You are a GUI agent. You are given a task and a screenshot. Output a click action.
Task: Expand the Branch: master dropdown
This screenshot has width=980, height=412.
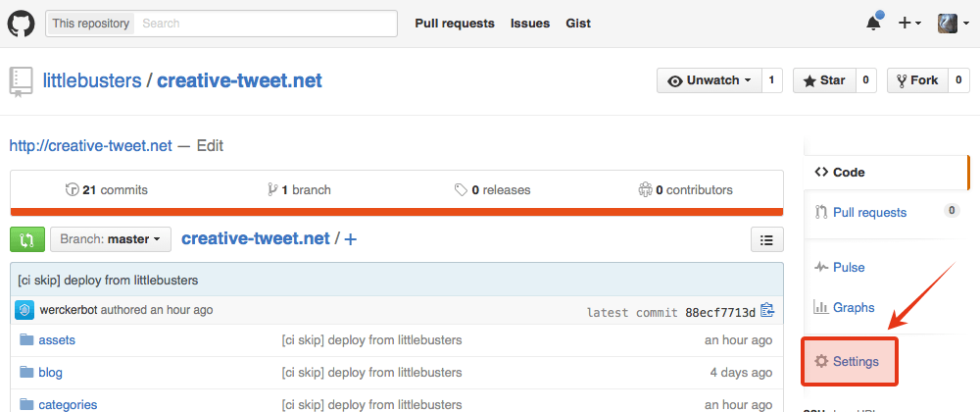pyautogui.click(x=110, y=238)
